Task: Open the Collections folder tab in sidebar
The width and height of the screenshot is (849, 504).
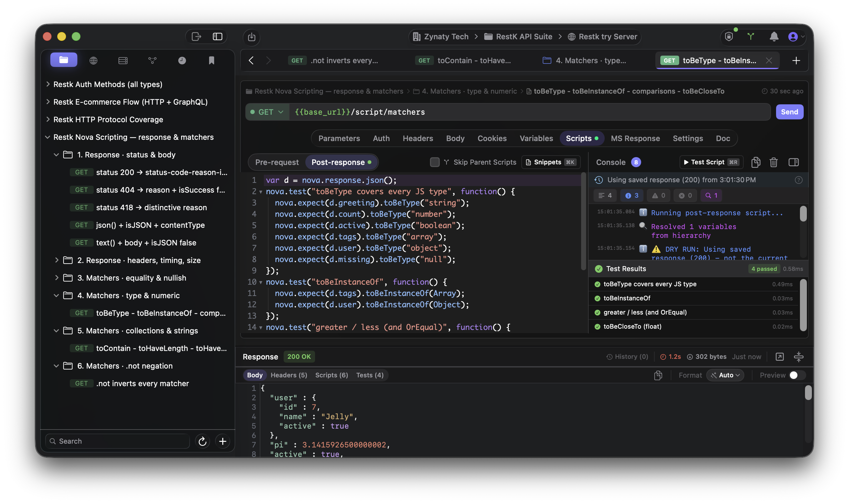Action: point(64,60)
